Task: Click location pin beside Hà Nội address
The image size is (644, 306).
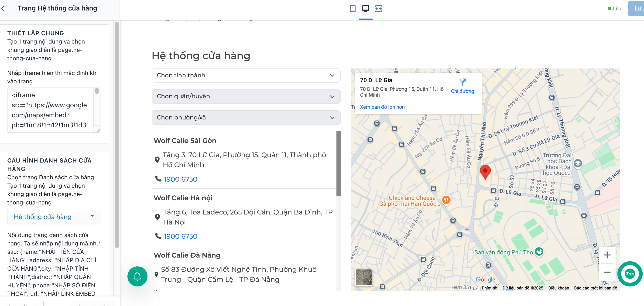Action: [157, 217]
